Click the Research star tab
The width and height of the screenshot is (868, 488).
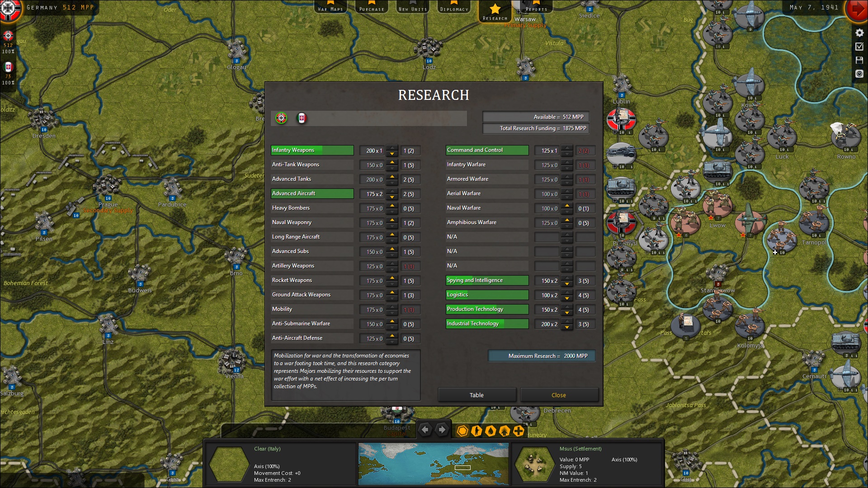495,11
